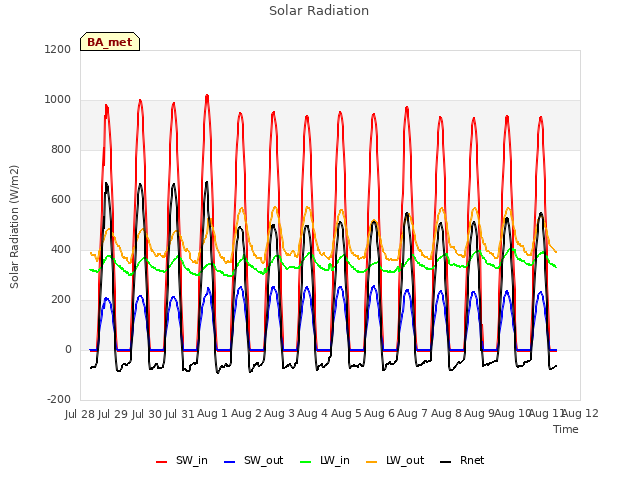Click the 1000 y-axis tick label
640x480 pixels.
[x=58, y=100]
